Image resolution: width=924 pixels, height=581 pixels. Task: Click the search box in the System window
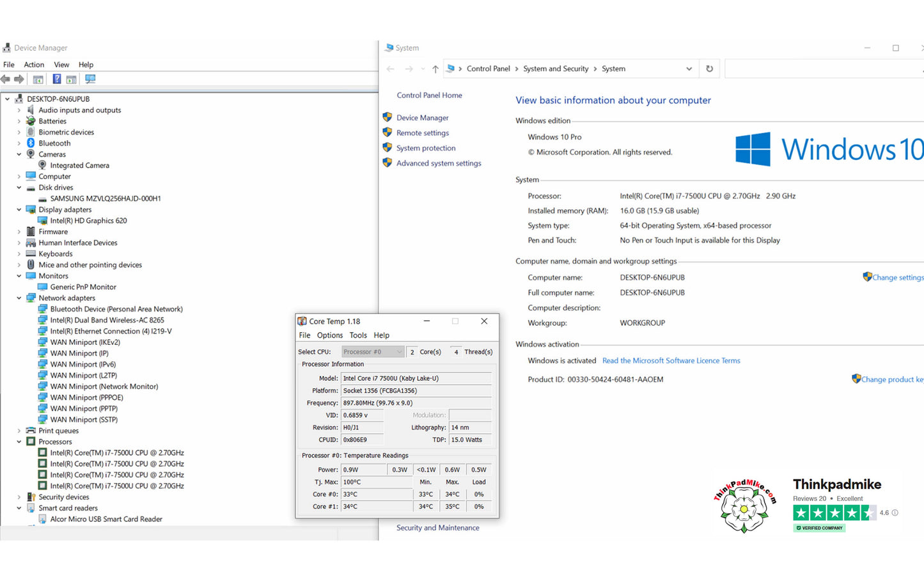(824, 69)
